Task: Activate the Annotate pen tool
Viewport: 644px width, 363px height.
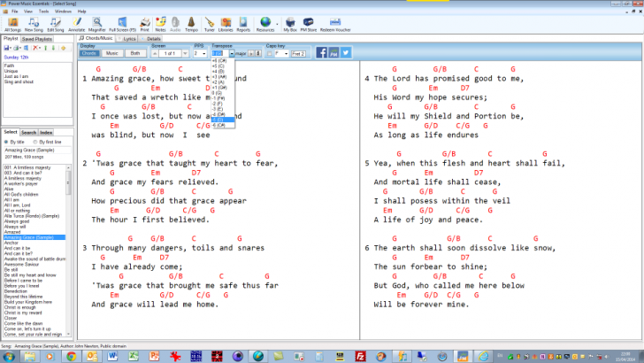Action: click(76, 25)
